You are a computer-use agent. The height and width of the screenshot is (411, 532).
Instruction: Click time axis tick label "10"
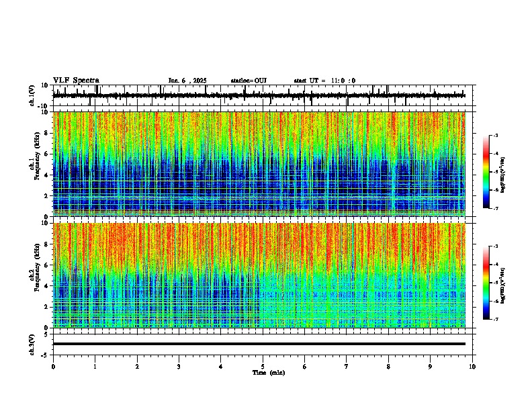pyautogui.click(x=472, y=367)
